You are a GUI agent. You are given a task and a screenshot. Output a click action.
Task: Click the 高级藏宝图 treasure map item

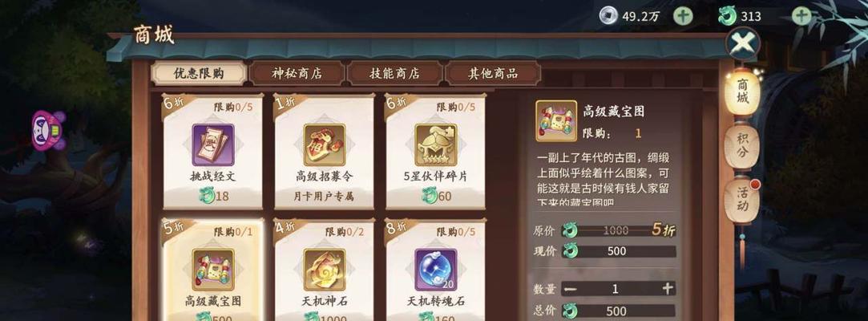point(213,270)
